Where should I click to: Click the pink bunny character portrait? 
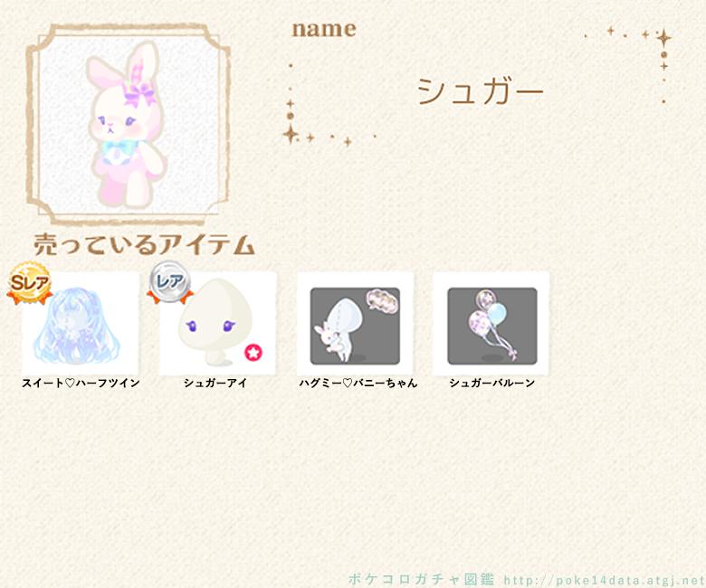click(x=127, y=125)
